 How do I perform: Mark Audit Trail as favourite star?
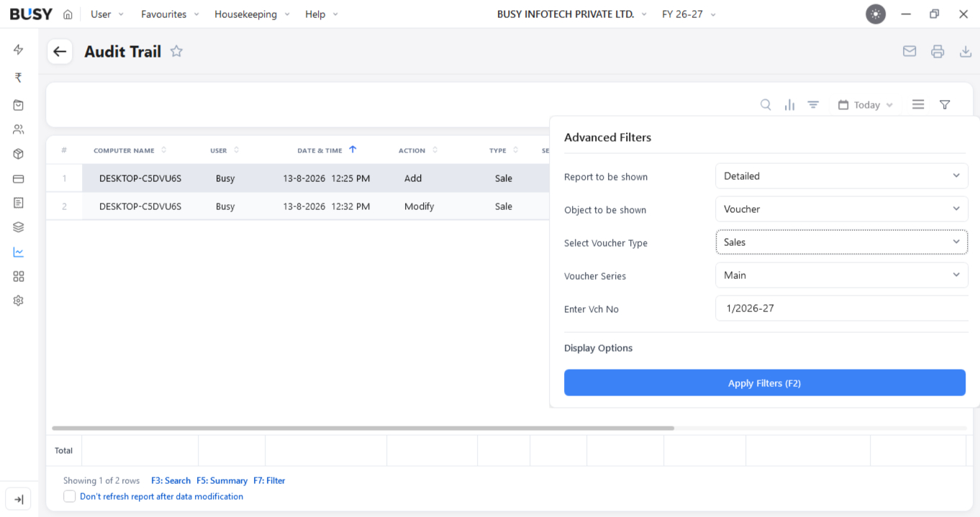tap(176, 51)
